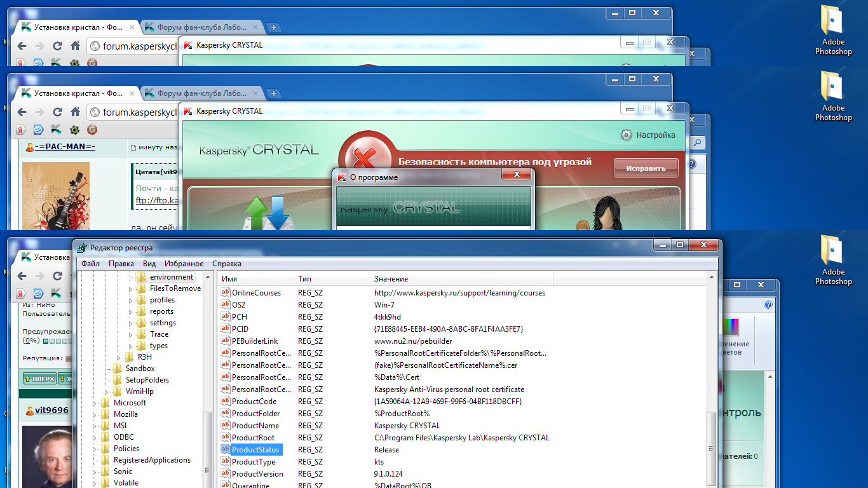The height and width of the screenshot is (488, 868).
Task: Click the Registry Editor title bar icon
Action: point(82,248)
